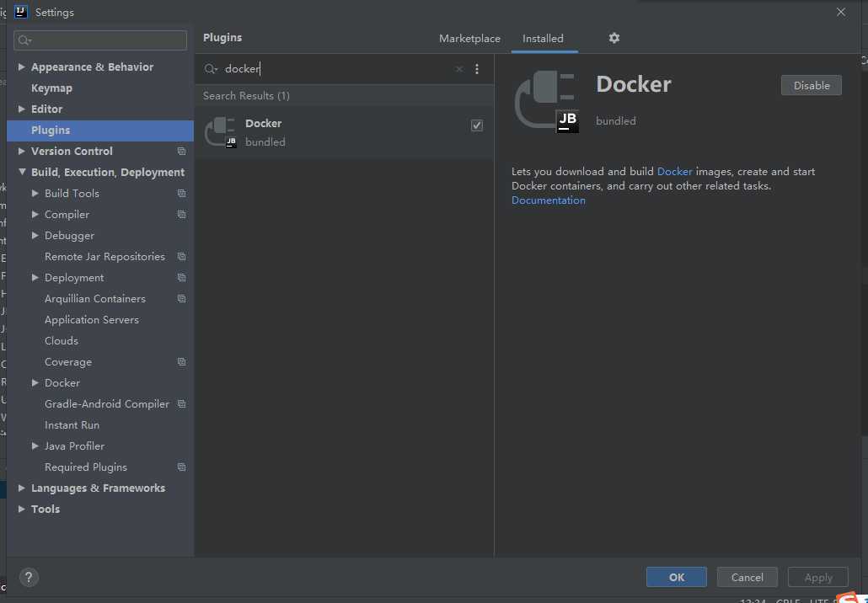The width and height of the screenshot is (868, 603).
Task: Expand the Docker settings node
Action: coord(35,383)
